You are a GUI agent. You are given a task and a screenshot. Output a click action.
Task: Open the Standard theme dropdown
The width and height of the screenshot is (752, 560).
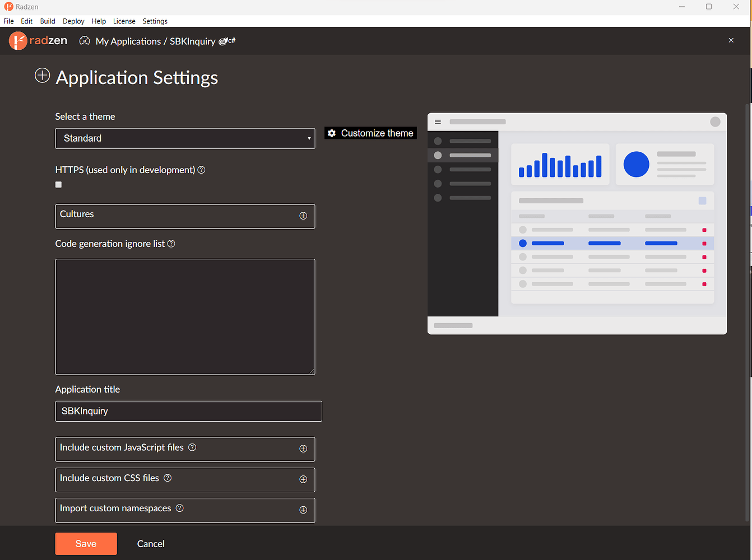click(x=185, y=138)
